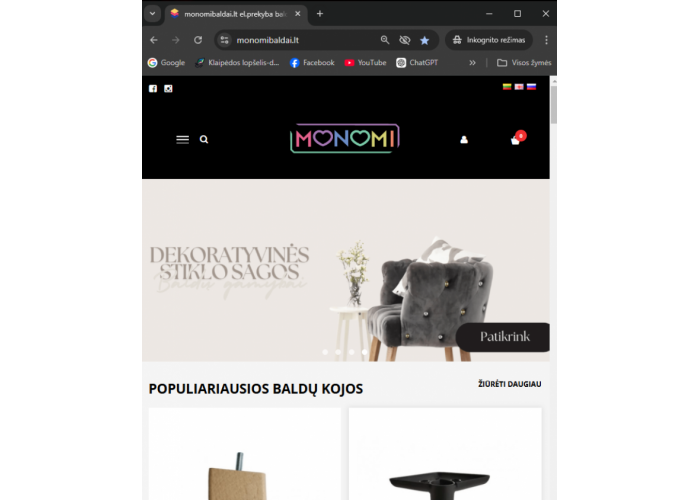Expand the tab search dropdown arrow
Image resolution: width=700 pixels, height=500 pixels.
152,13
